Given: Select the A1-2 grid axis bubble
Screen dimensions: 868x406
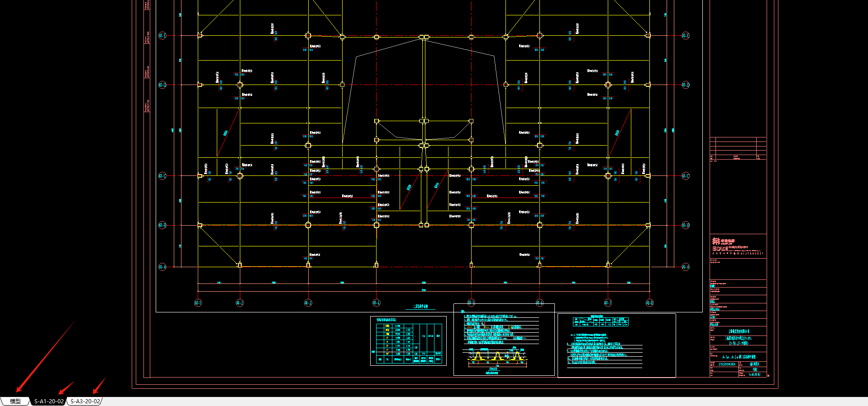Looking at the screenshot, I should 240,303.
